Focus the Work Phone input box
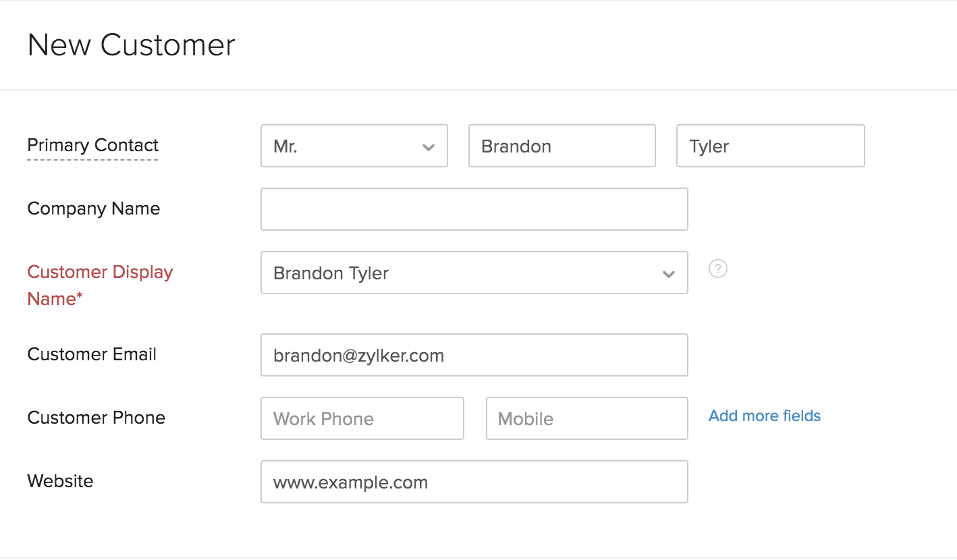The image size is (957, 560). pos(362,418)
